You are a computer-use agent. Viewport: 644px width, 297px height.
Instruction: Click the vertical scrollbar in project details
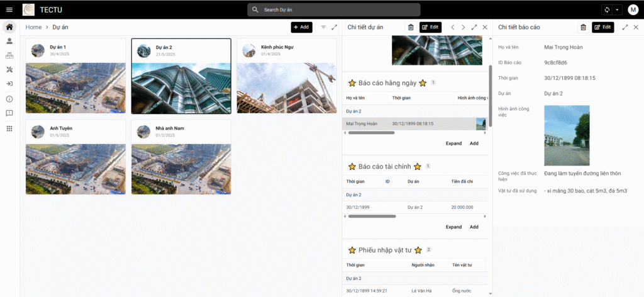[490, 96]
